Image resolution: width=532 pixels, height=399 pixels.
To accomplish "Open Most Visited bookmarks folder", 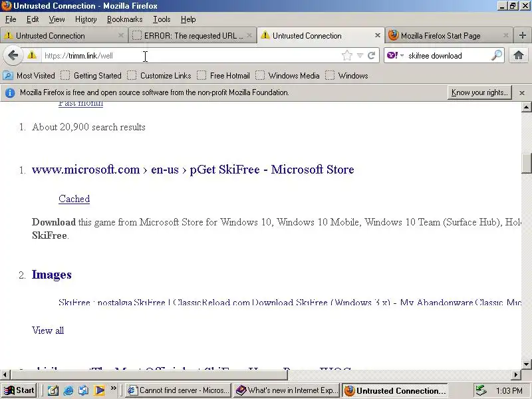I will (x=29, y=75).
